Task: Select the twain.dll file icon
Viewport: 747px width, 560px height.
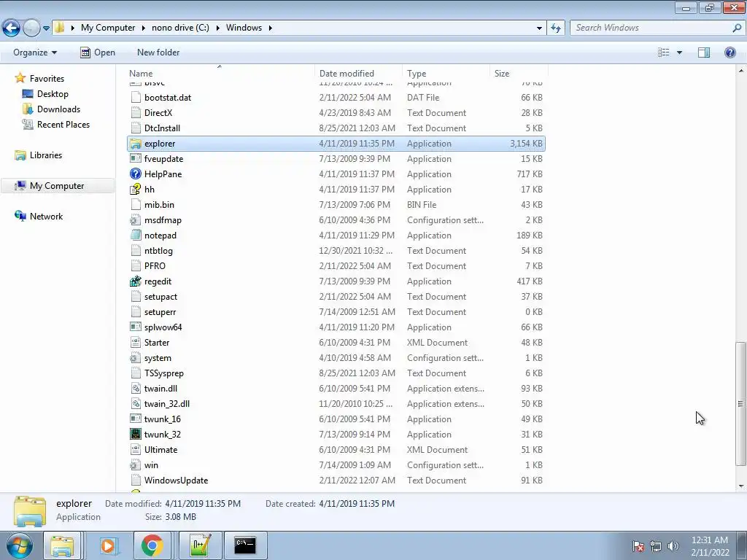Action: coord(136,389)
